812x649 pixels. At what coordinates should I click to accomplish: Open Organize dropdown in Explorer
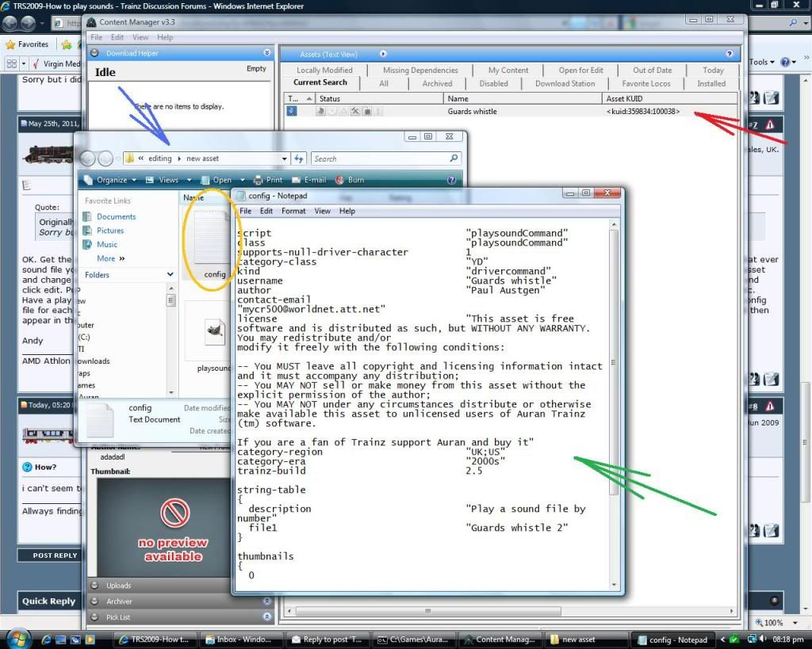(109, 180)
